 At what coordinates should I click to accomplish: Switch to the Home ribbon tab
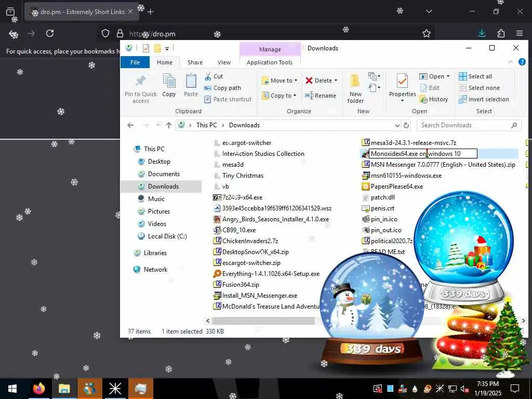[x=165, y=62]
